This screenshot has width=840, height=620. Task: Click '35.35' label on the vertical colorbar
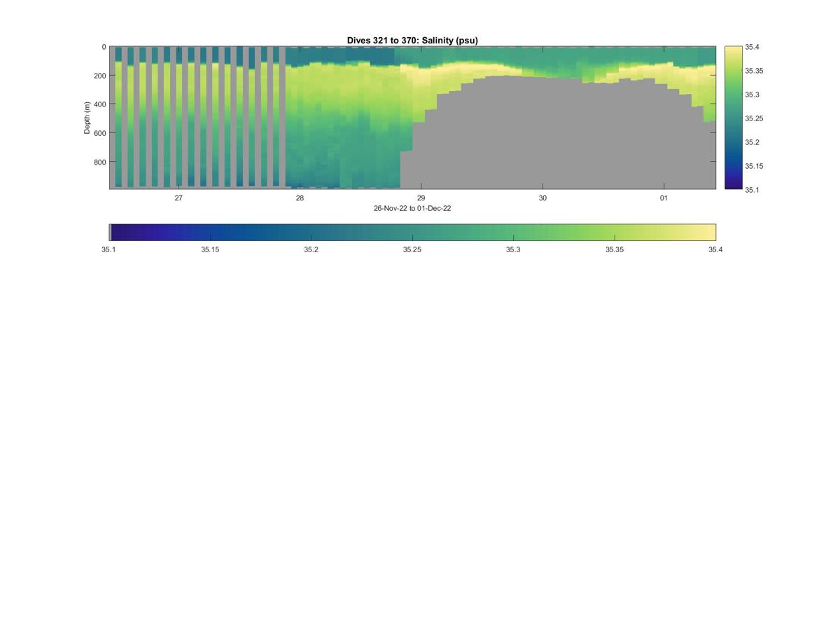tap(754, 71)
